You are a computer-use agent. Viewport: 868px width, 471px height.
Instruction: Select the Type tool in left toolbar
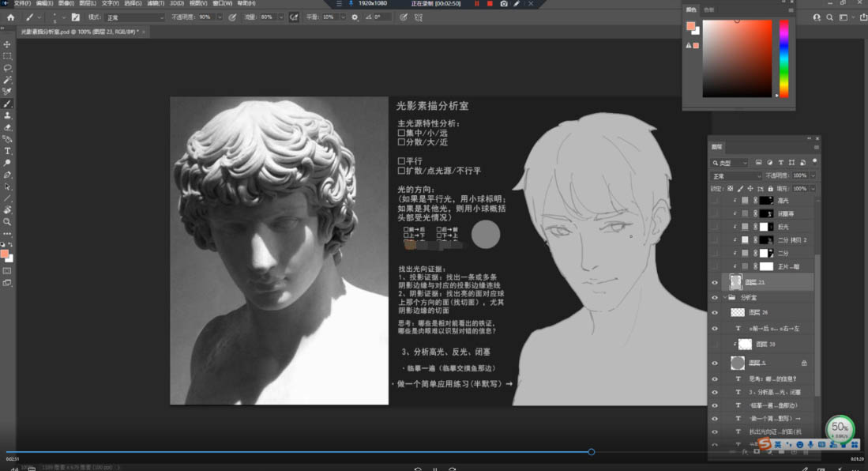[7, 151]
